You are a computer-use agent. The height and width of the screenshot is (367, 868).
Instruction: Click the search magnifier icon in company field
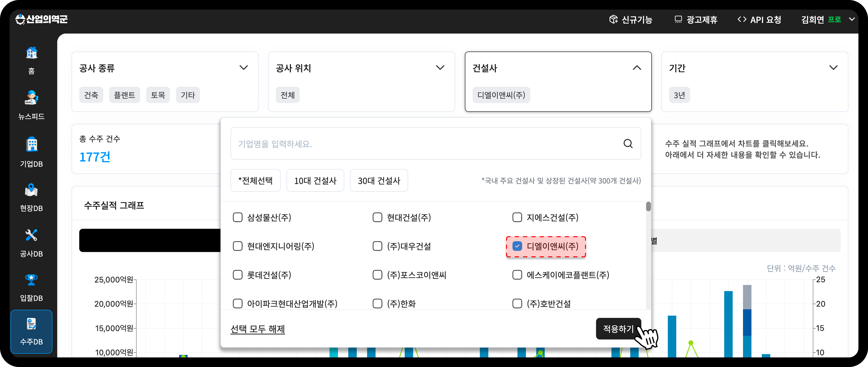tap(628, 143)
